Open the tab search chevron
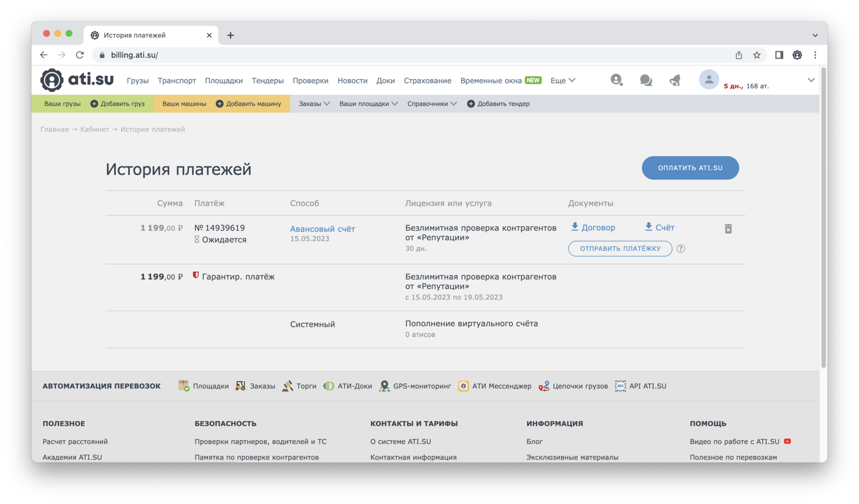This screenshot has height=504, width=859. pos(815,35)
